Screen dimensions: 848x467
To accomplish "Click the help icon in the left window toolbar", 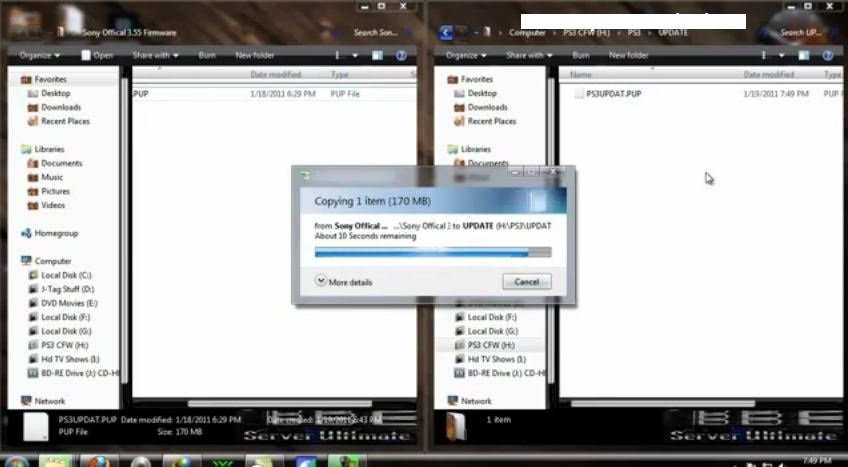I will pos(401,55).
